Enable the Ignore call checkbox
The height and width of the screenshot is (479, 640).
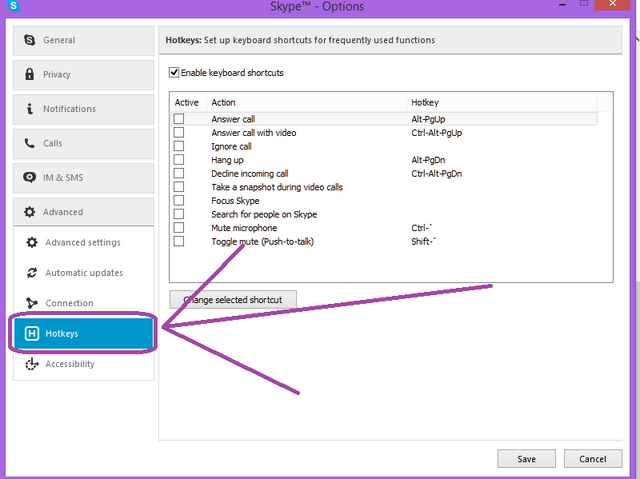[x=179, y=146]
